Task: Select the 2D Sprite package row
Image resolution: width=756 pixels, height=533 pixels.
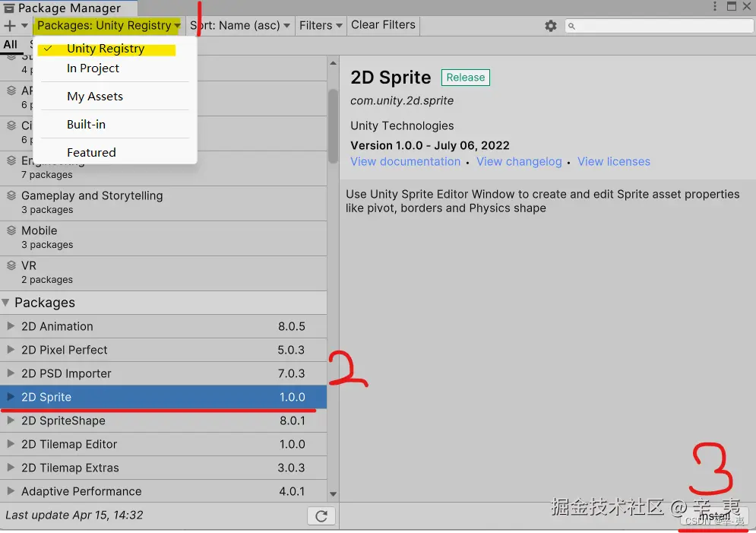Action: (163, 397)
